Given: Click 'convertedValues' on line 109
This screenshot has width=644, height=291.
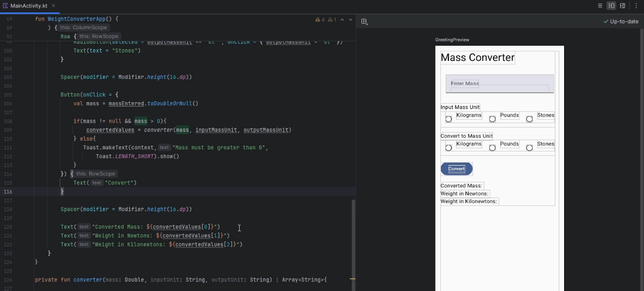Looking at the screenshot, I should (x=110, y=130).
